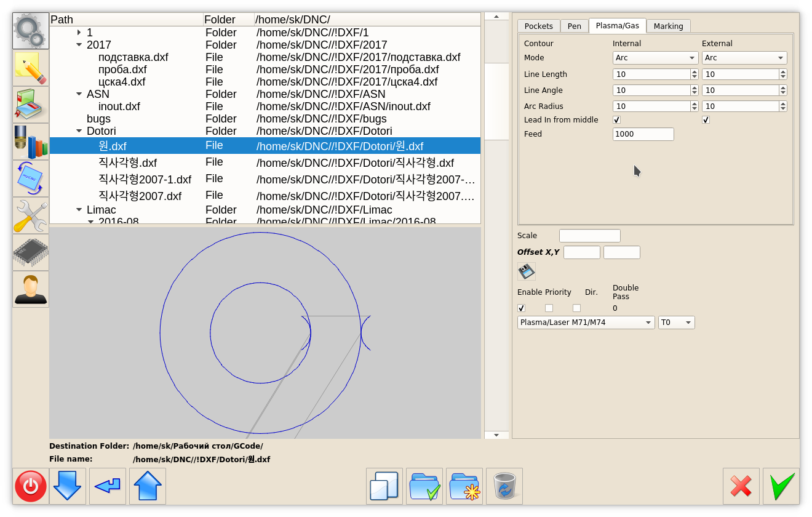Image resolution: width=812 pixels, height=517 pixels.
Task: Uncheck the Enable checkbox
Action: [x=522, y=308]
